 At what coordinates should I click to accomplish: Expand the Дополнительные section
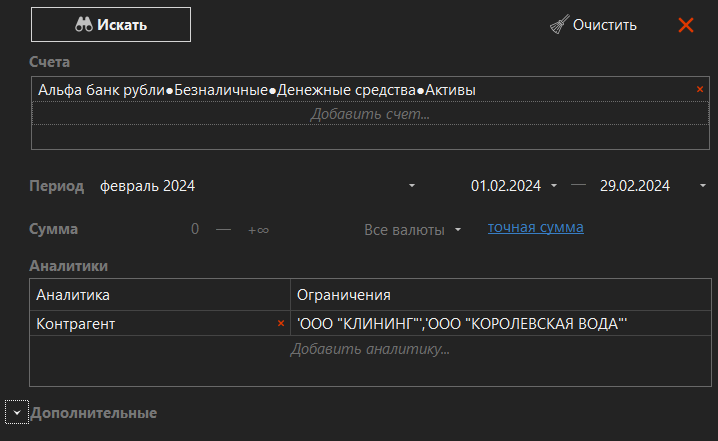pos(17,413)
